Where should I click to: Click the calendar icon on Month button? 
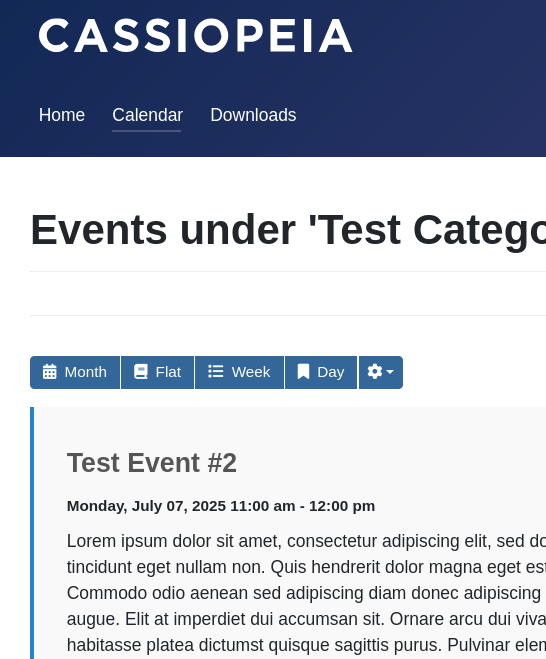[x=50, y=372]
